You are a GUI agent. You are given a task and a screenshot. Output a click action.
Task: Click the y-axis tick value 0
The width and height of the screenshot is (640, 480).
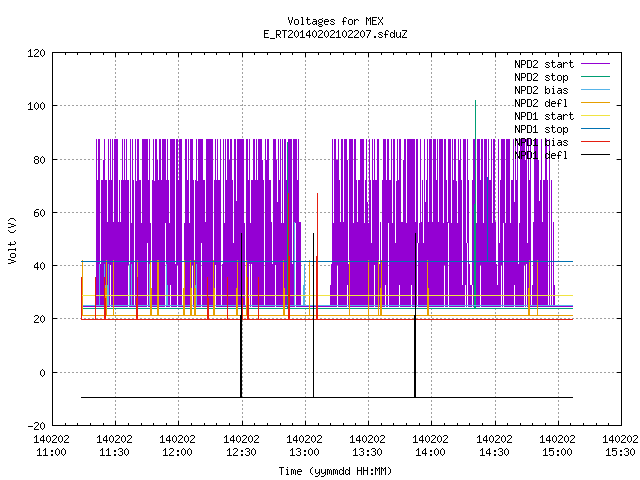(x=42, y=373)
